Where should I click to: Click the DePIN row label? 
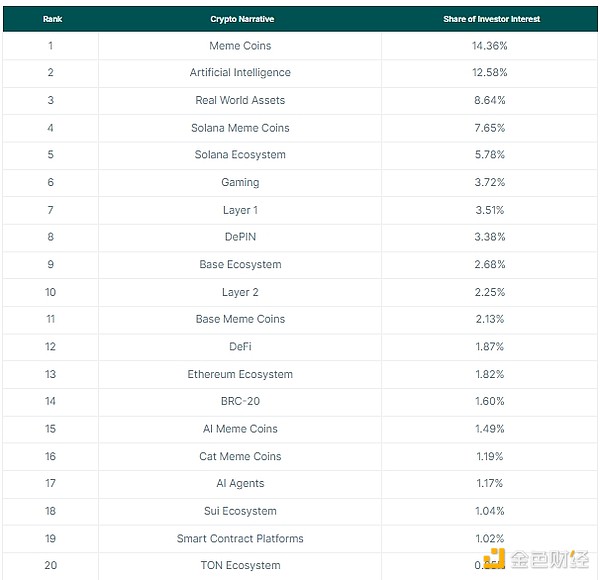pyautogui.click(x=240, y=237)
